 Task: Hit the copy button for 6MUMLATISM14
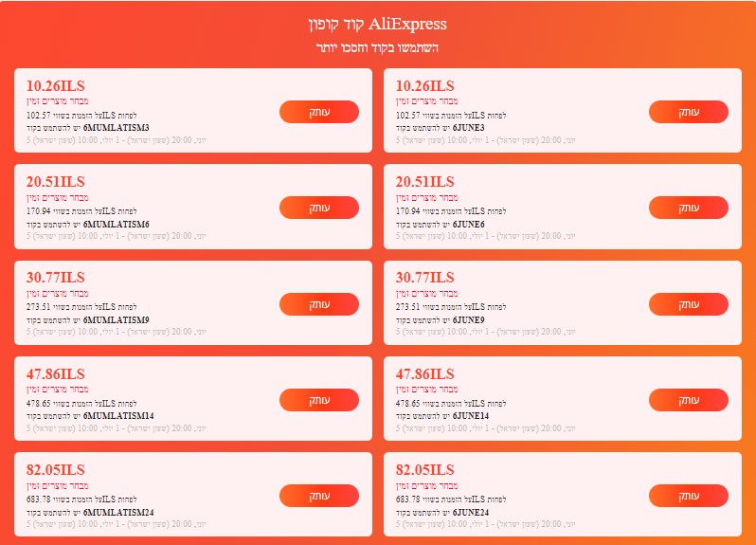click(318, 400)
